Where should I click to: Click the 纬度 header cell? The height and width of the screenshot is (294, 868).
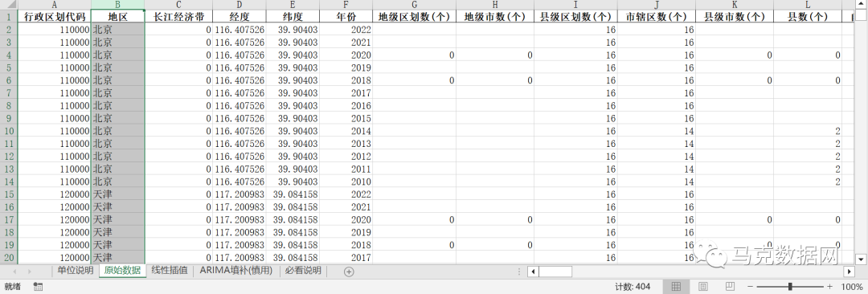293,17
